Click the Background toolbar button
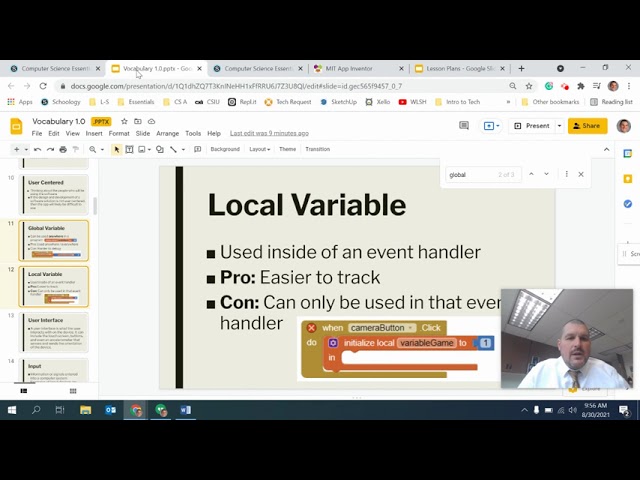This screenshot has width=640, height=480. tap(225, 149)
